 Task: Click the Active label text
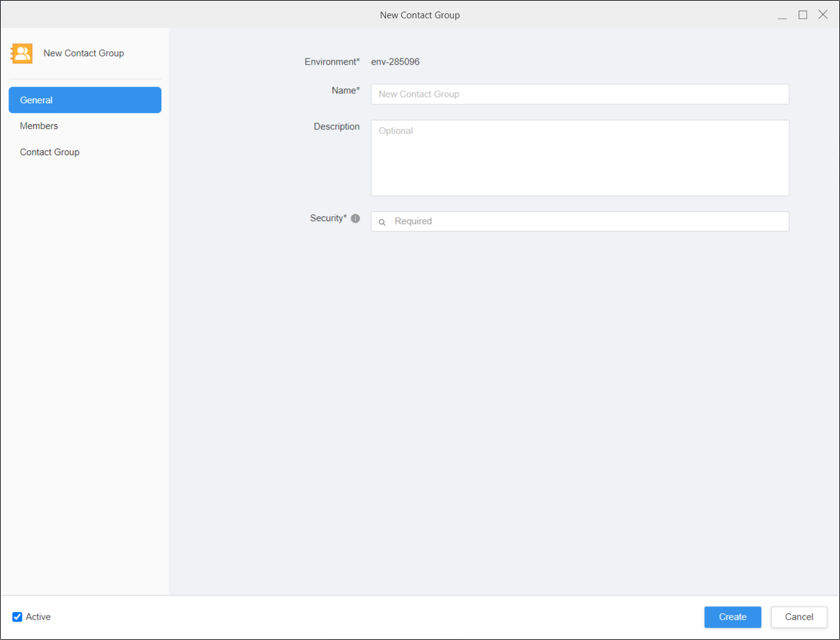[x=38, y=617]
